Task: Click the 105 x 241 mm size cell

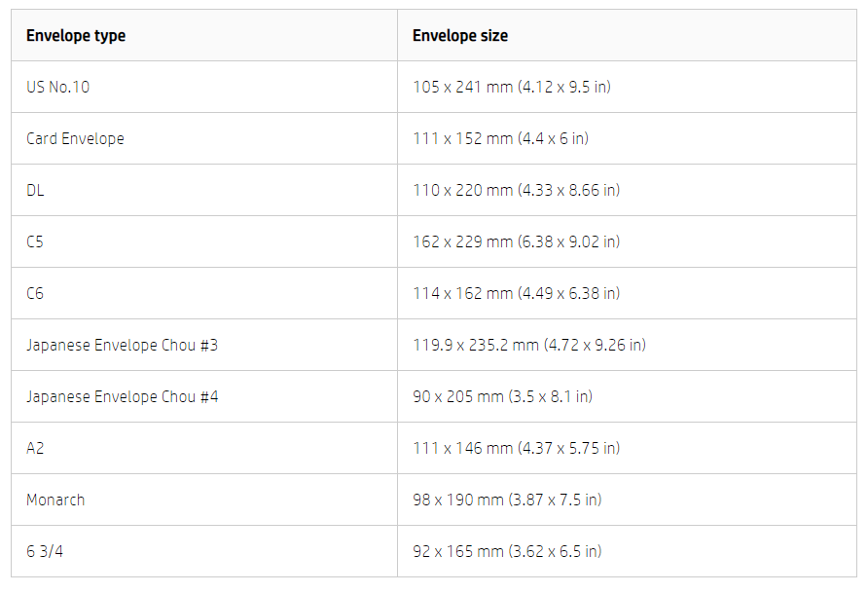Action: coord(512,87)
